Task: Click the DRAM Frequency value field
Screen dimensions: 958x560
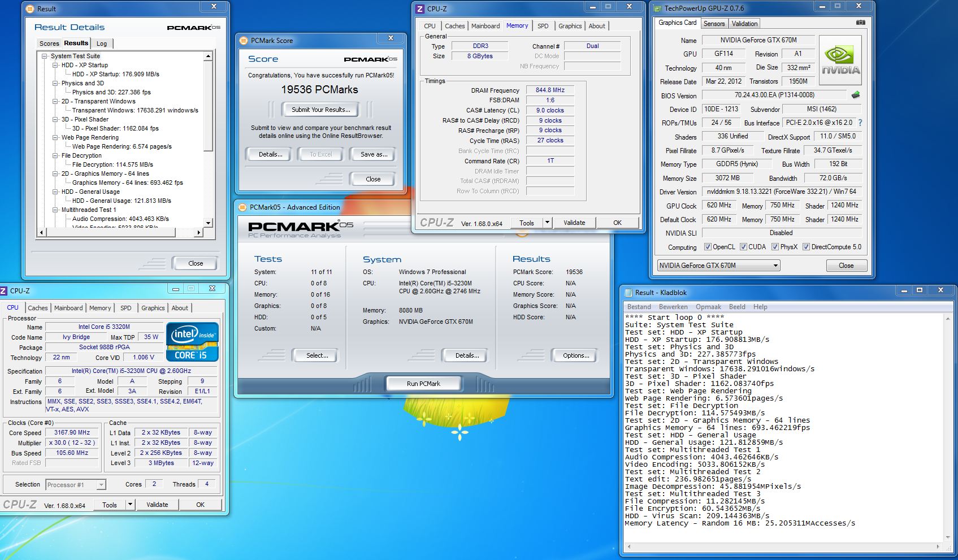Action: (550, 90)
